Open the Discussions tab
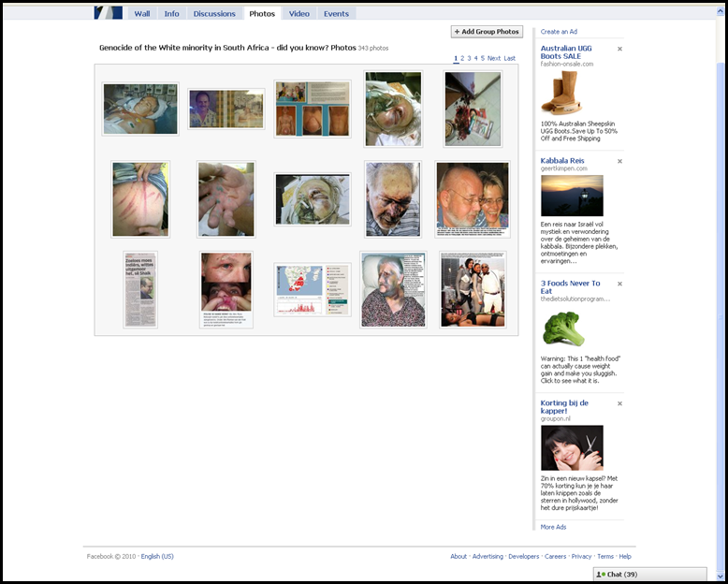Viewport: 728px width, 584px height. pos(214,13)
